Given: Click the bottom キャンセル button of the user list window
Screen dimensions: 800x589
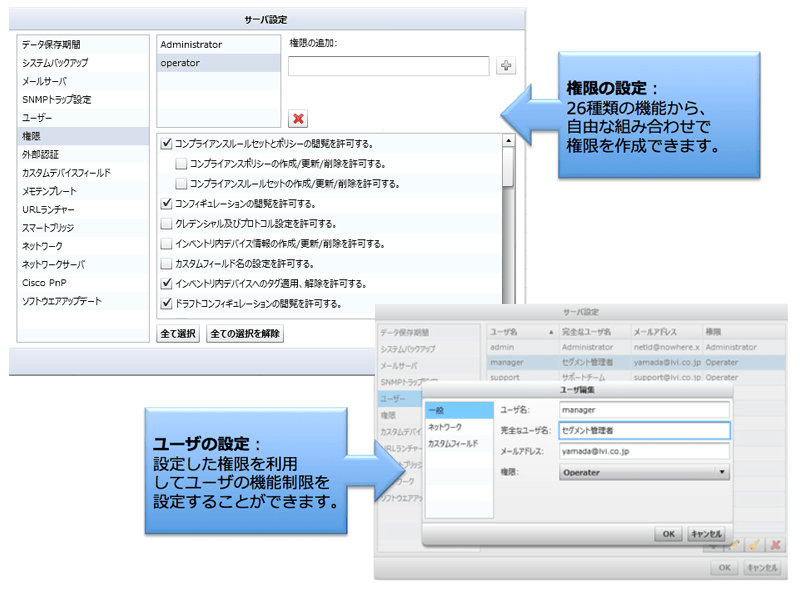Looking at the screenshot, I should click(762, 568).
